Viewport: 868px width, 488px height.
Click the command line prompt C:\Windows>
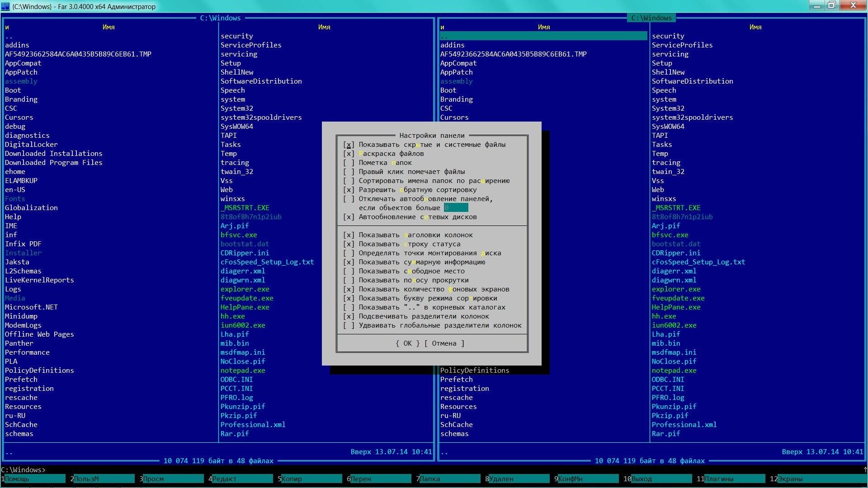(x=24, y=470)
